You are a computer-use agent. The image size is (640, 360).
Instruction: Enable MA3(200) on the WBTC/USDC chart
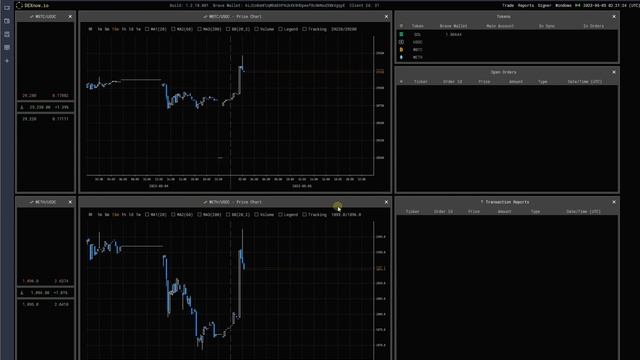[x=199, y=29]
